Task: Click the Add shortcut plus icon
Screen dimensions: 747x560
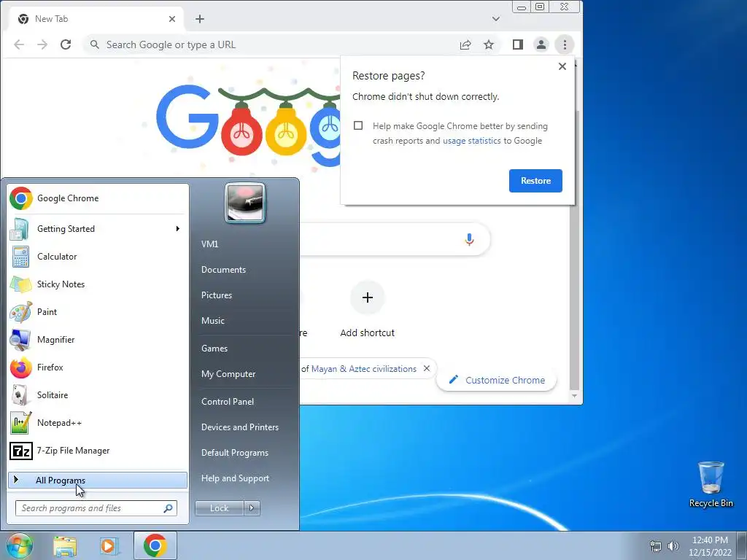Action: click(x=368, y=297)
